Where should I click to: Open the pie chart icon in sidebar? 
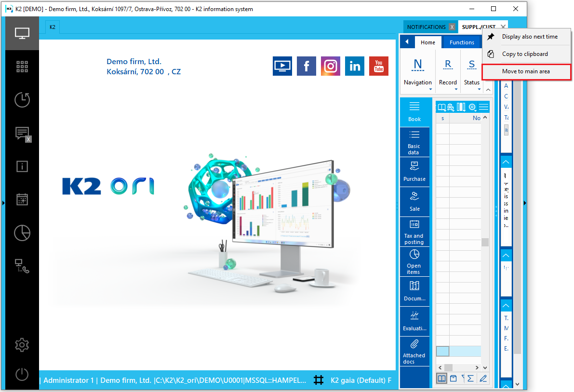(22, 233)
